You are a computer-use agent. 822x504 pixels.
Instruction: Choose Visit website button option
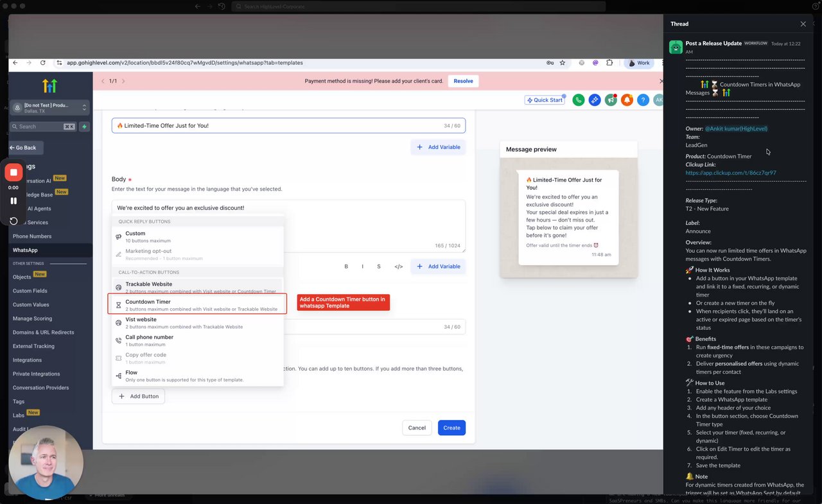[x=197, y=322]
